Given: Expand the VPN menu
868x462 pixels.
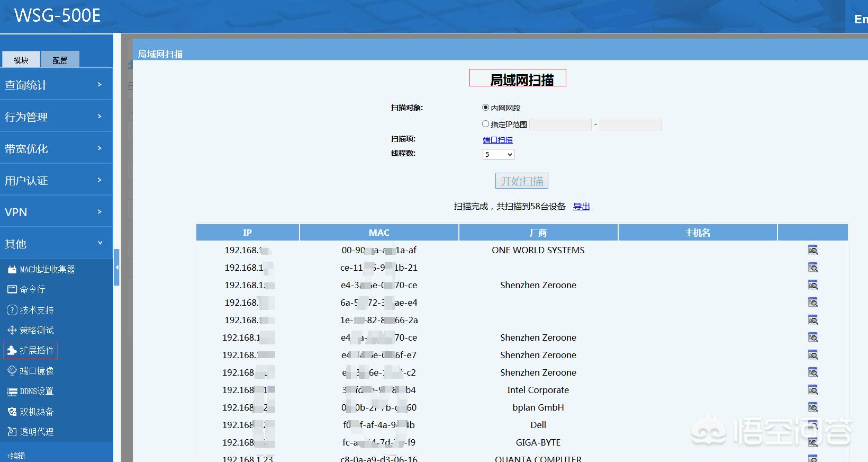Looking at the screenshot, I should click(56, 212).
